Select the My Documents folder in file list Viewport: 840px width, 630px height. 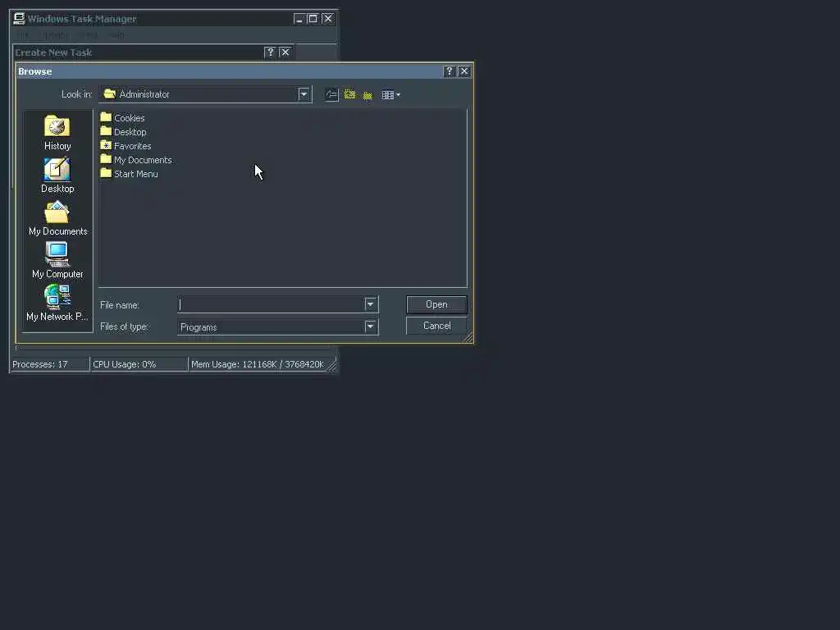coord(136,160)
